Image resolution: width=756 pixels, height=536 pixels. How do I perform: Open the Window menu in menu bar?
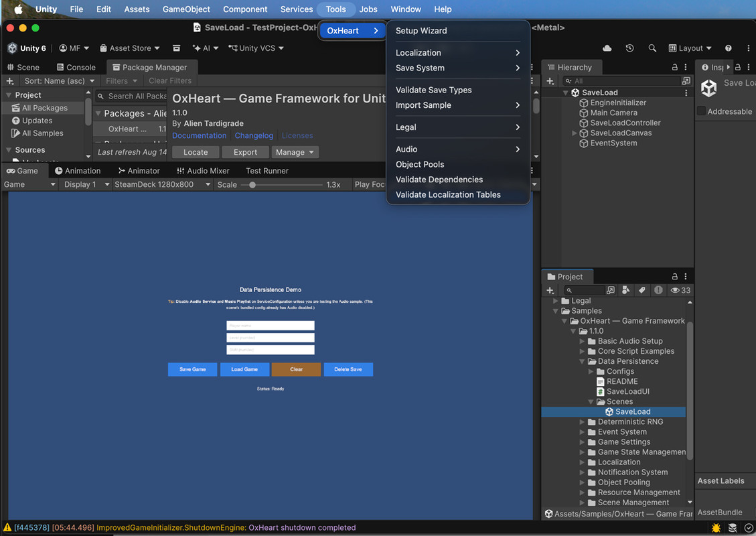(x=406, y=9)
